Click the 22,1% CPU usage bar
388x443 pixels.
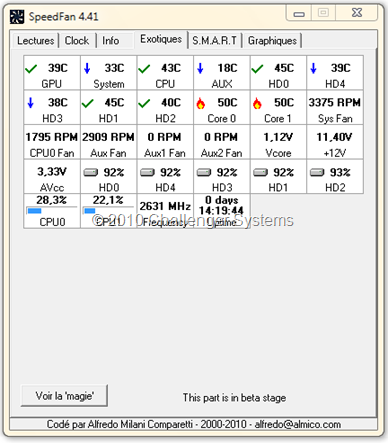108,211
